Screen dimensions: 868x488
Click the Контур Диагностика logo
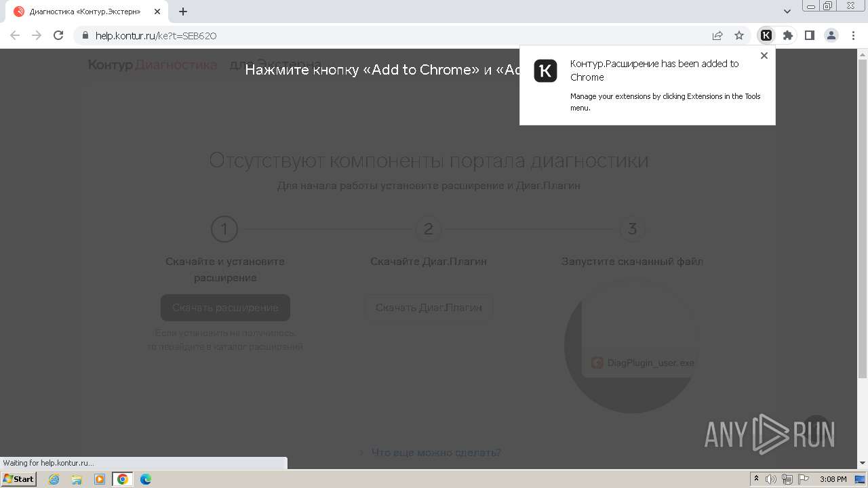coord(153,64)
